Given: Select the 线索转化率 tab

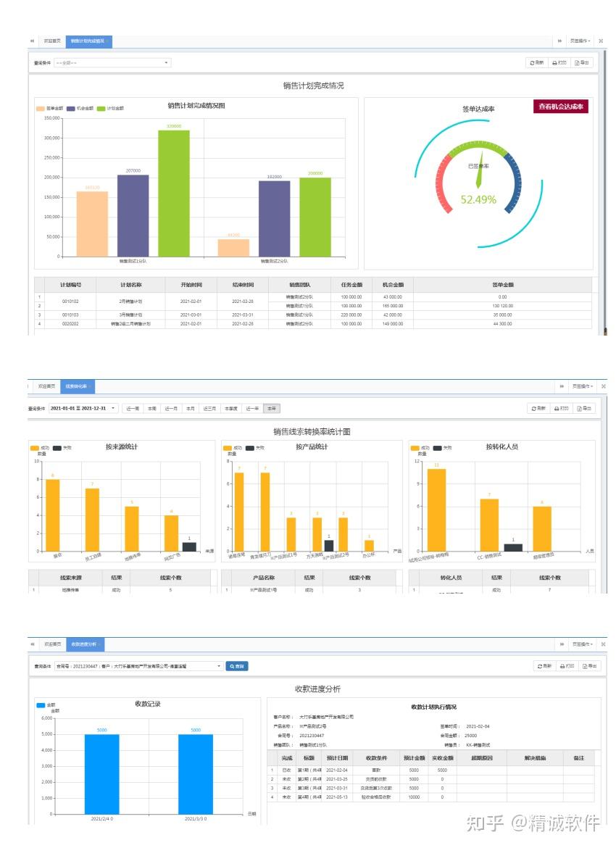Looking at the screenshot, I should (x=77, y=386).
